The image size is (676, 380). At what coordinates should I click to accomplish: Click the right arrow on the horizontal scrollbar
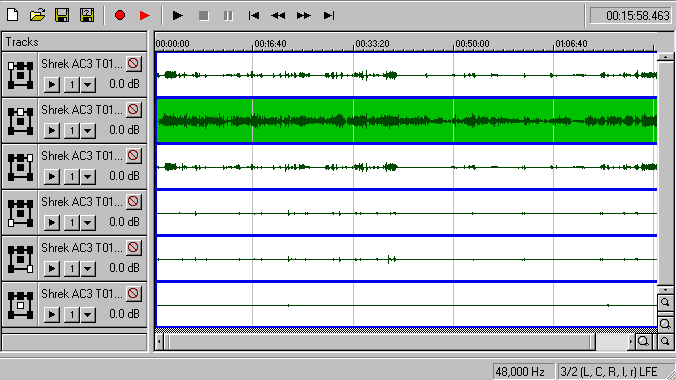pos(631,342)
